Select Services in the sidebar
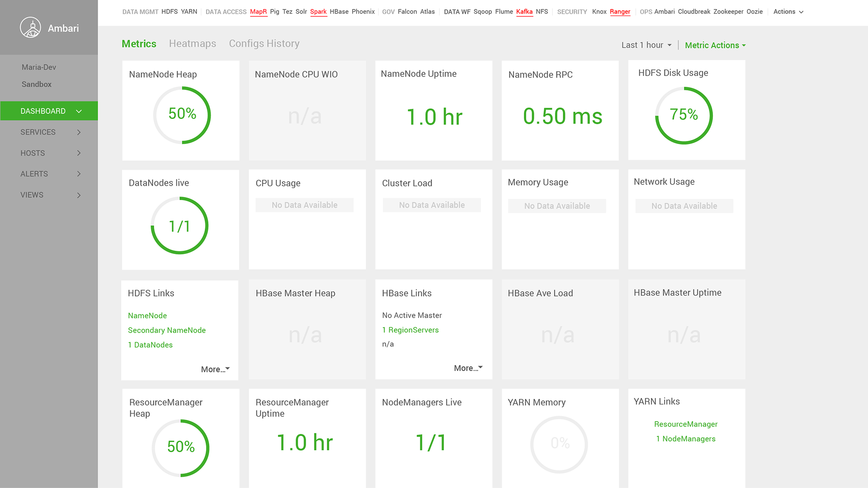The height and width of the screenshot is (488, 868). click(x=38, y=132)
